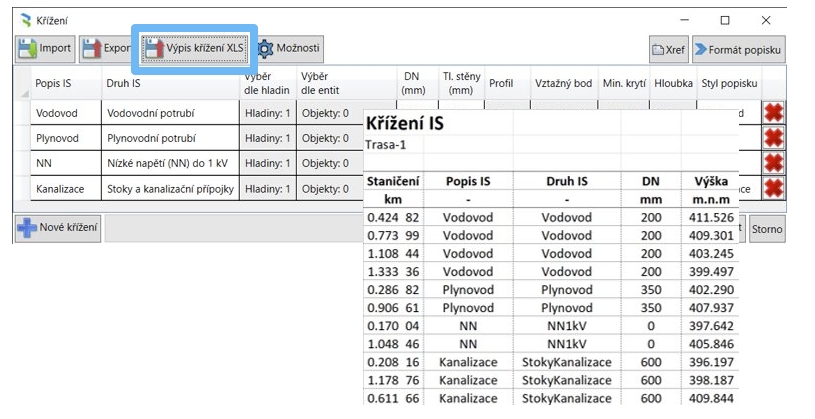Image resolution: width=815 pixels, height=419 pixels.
Task: Delete the Vodovod row with red X
Action: [x=773, y=113]
